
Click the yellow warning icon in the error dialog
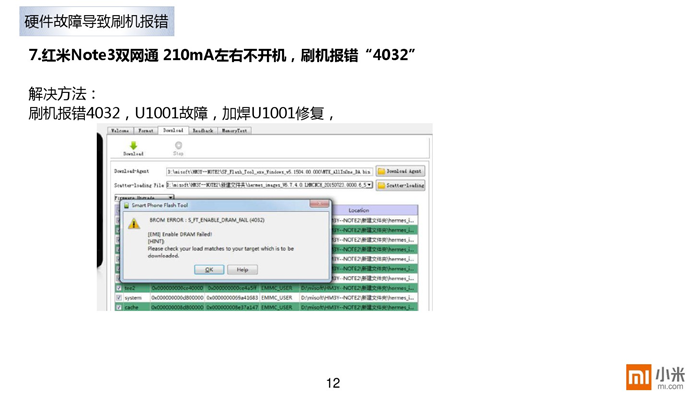coord(134,224)
